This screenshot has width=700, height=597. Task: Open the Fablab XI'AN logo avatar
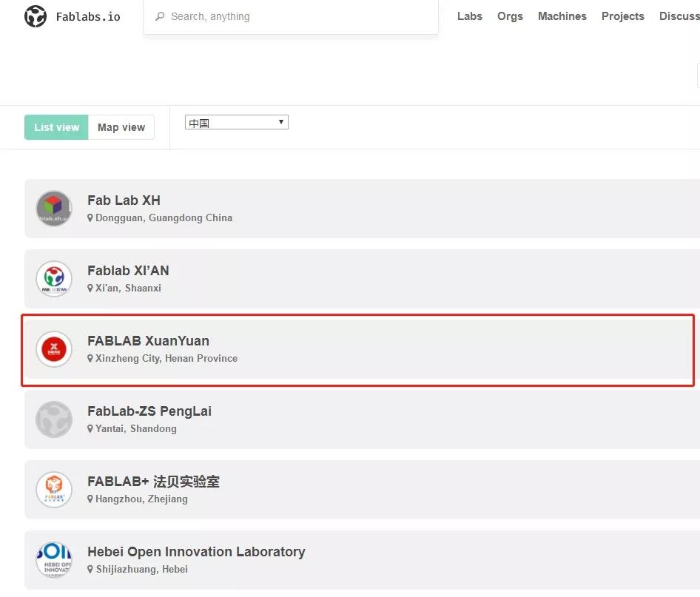tap(54, 279)
